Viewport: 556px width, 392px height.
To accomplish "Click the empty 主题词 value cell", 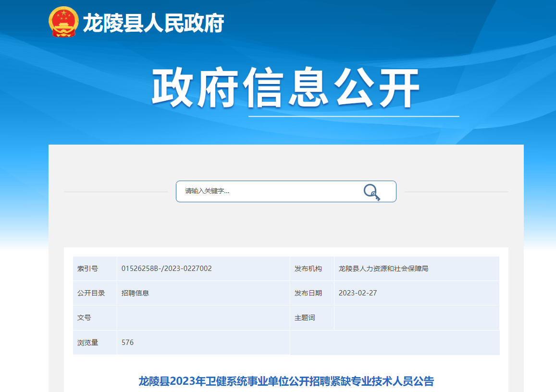I will point(416,318).
